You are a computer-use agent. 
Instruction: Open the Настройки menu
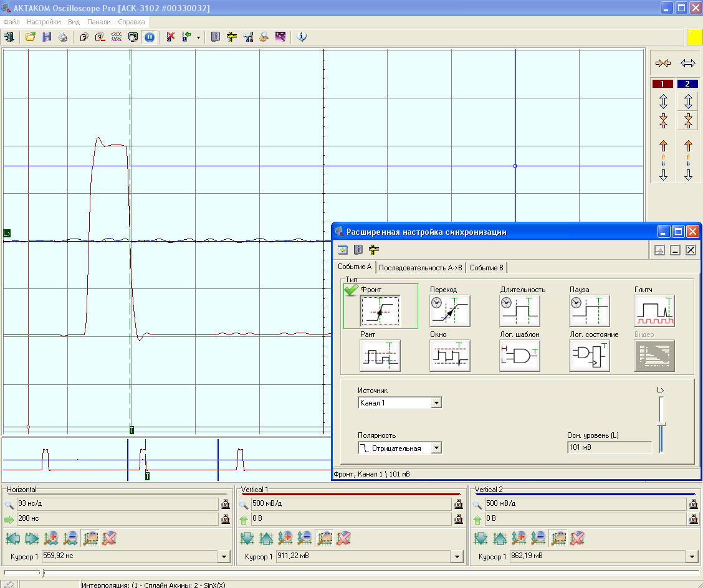click(x=44, y=21)
